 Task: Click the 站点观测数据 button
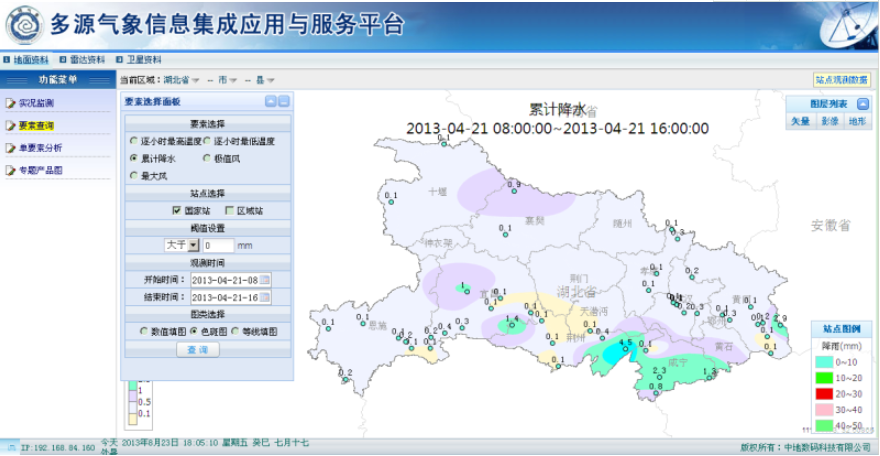tap(841, 80)
